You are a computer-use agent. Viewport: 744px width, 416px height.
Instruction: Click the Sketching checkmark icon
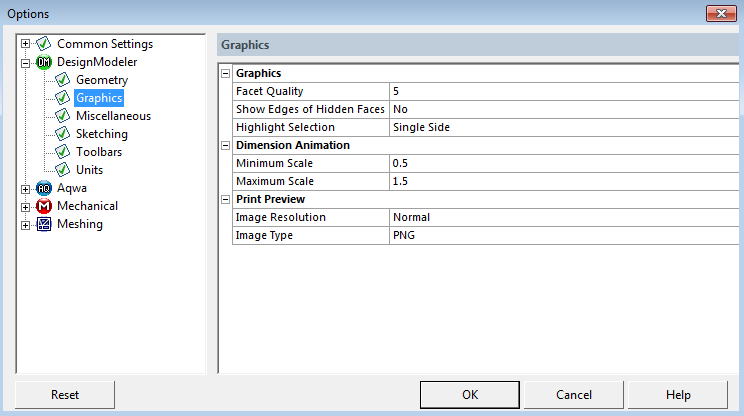point(62,134)
